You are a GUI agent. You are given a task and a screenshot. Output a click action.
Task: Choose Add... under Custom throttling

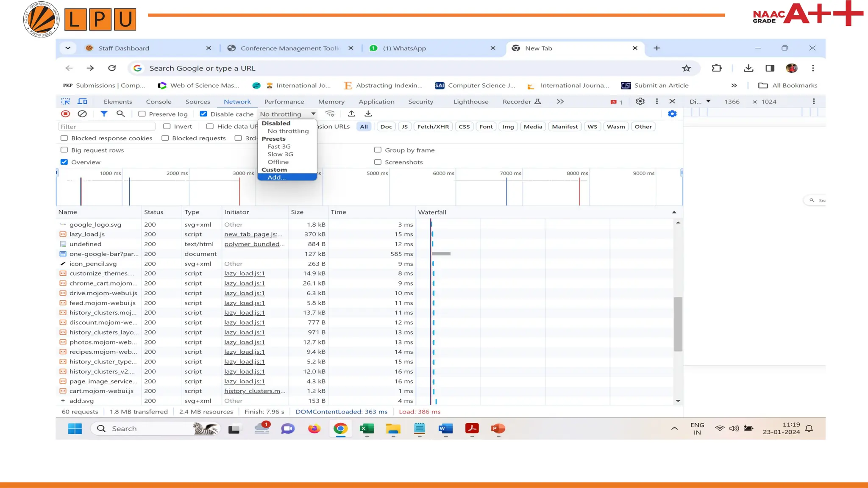click(276, 177)
